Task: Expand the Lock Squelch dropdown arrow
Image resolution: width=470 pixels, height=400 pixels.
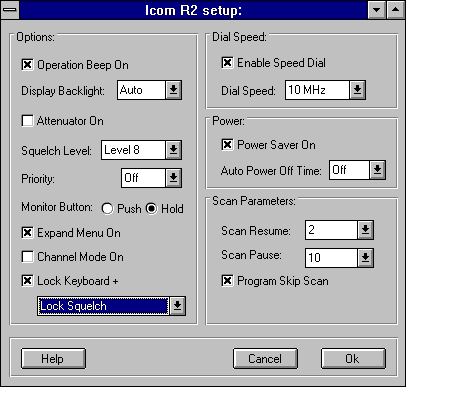Action: (x=177, y=306)
